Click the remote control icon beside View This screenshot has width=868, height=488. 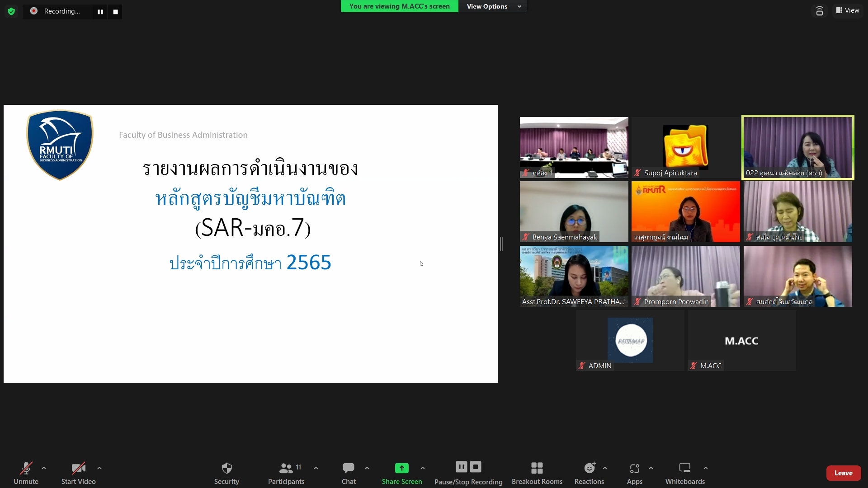[819, 11]
